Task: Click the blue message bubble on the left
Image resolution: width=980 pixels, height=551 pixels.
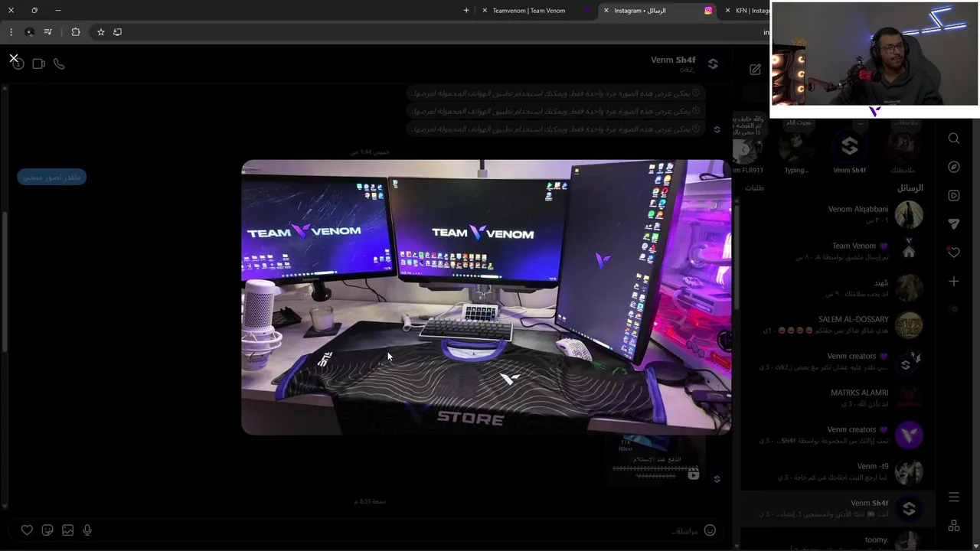Action: 52,178
